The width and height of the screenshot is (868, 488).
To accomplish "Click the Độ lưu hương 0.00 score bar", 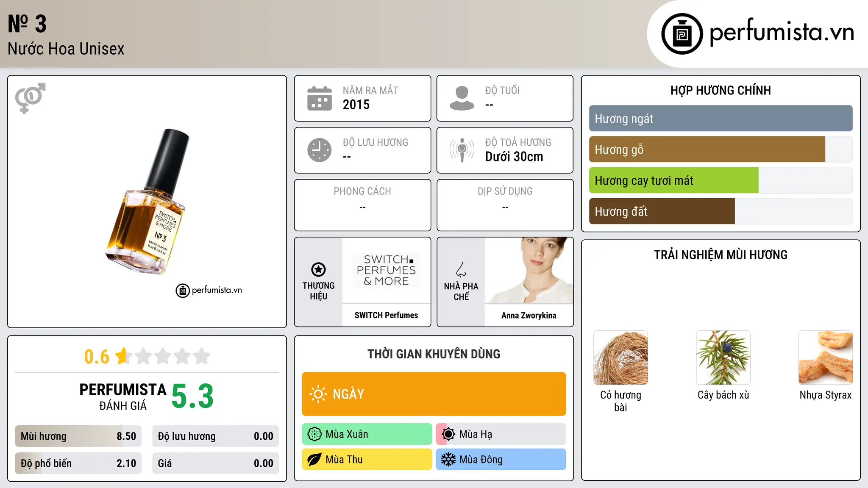I will coord(216,436).
